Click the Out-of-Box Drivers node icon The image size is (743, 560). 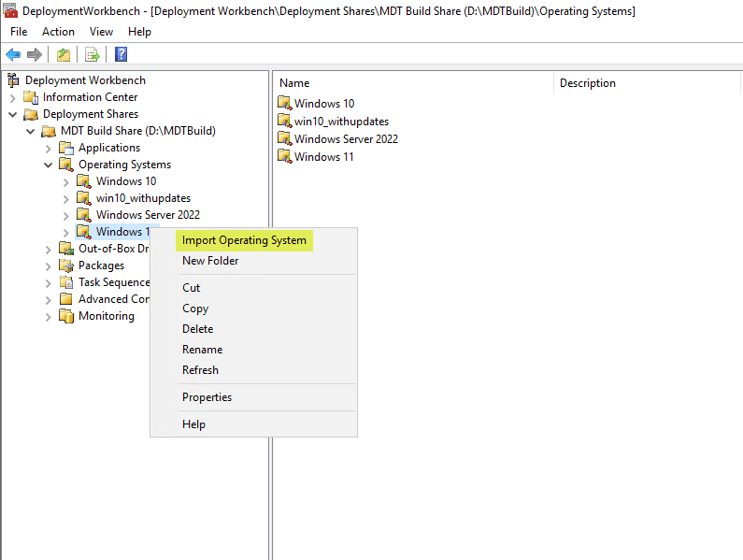click(66, 249)
